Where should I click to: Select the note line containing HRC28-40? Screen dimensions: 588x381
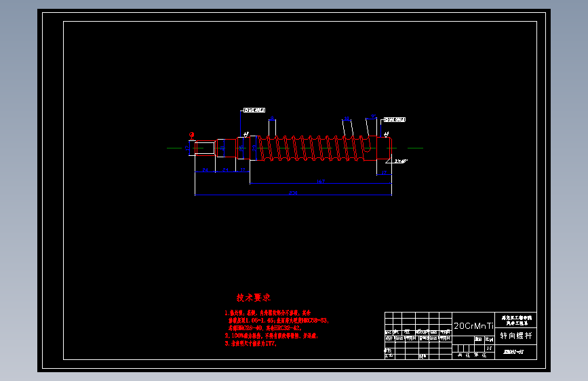tap(264, 327)
